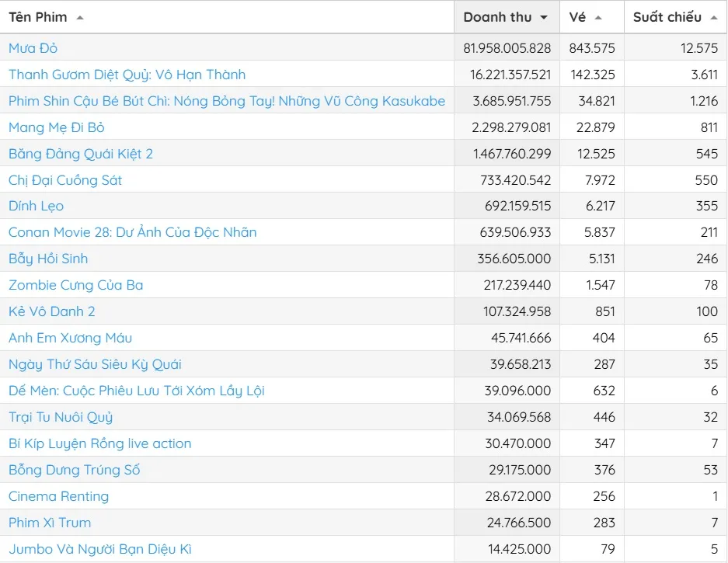
Task: Click the Suất chiếu sort arrow icon
Action: 713,18
